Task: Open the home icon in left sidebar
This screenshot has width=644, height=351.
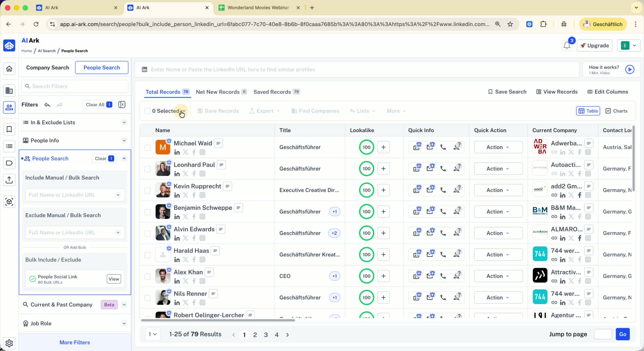Action: coord(9,69)
